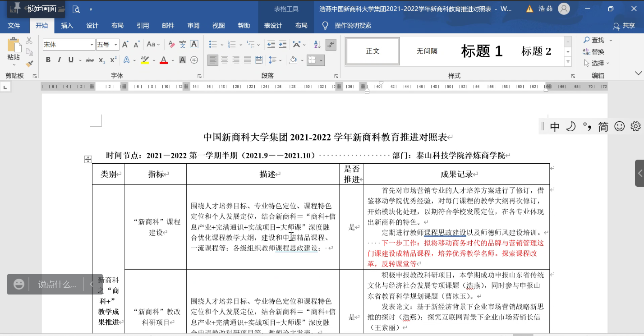Screen dimensions: 644x336
Task: Click the Sort (A-Z) icon
Action: 317,44
